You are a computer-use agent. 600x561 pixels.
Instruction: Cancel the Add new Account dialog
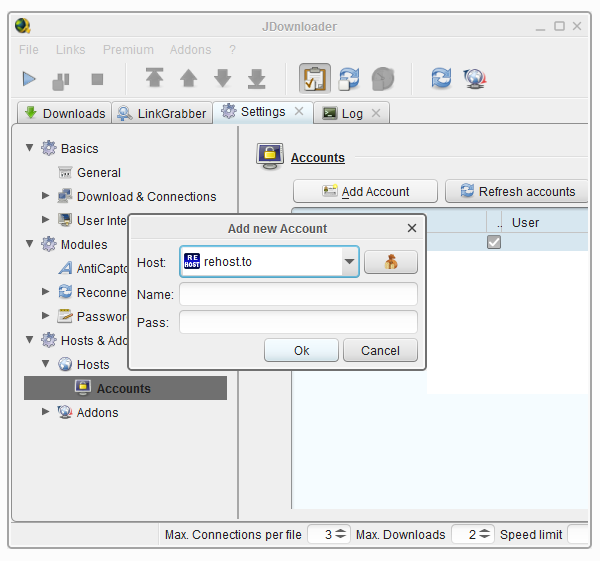point(380,350)
